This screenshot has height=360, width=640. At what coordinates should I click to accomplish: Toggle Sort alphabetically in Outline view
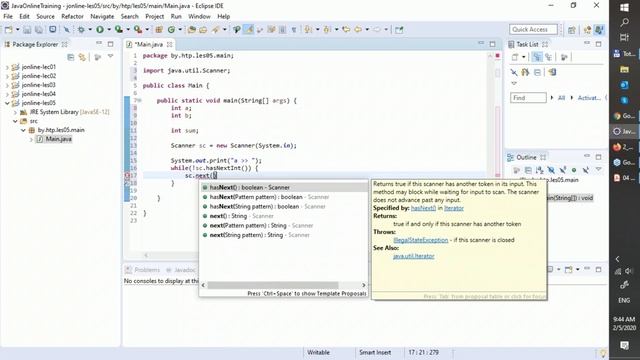click(x=540, y=170)
